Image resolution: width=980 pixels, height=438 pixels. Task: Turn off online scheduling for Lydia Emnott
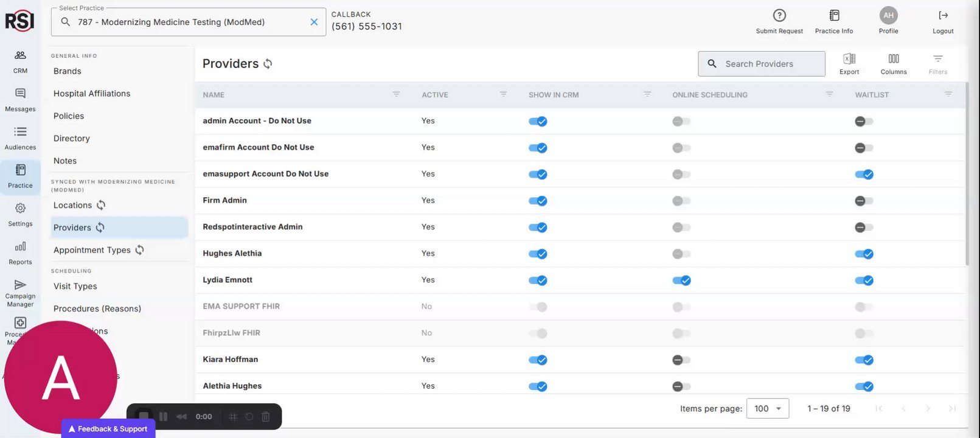coord(681,280)
